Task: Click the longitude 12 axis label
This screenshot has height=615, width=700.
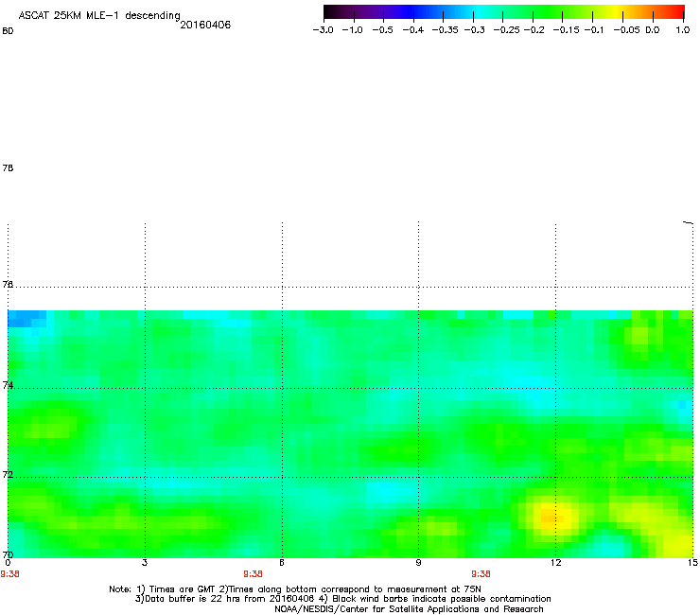Action: point(556,563)
